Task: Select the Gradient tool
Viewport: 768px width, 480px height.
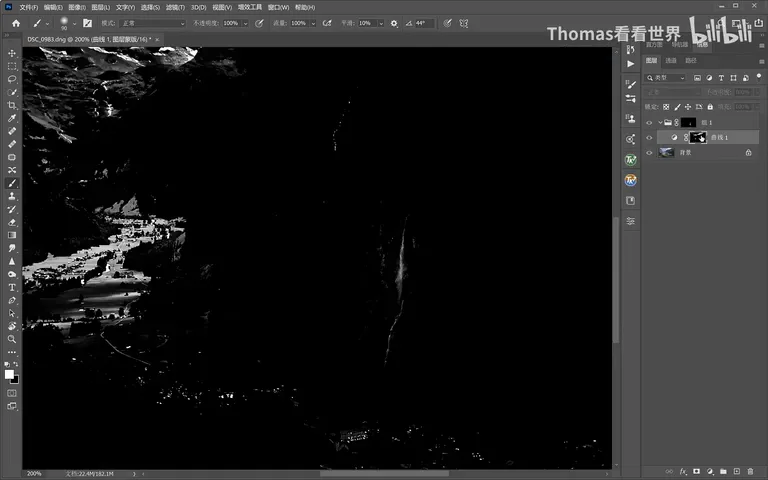Action: coord(12,235)
